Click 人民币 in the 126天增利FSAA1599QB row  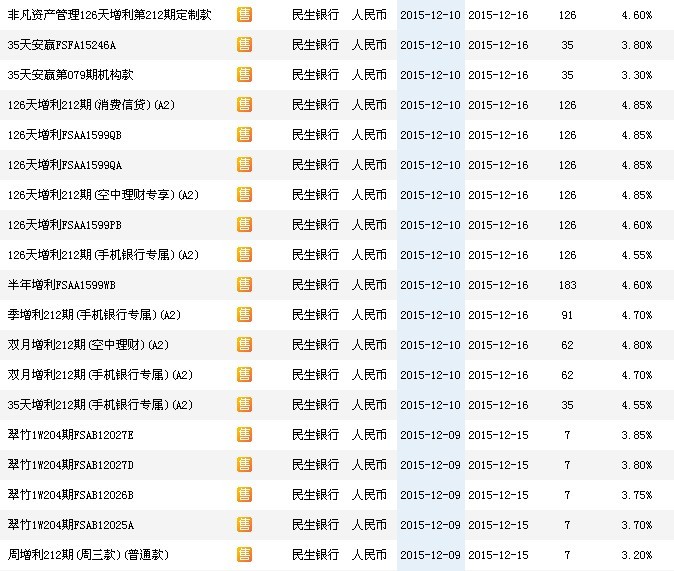point(369,135)
